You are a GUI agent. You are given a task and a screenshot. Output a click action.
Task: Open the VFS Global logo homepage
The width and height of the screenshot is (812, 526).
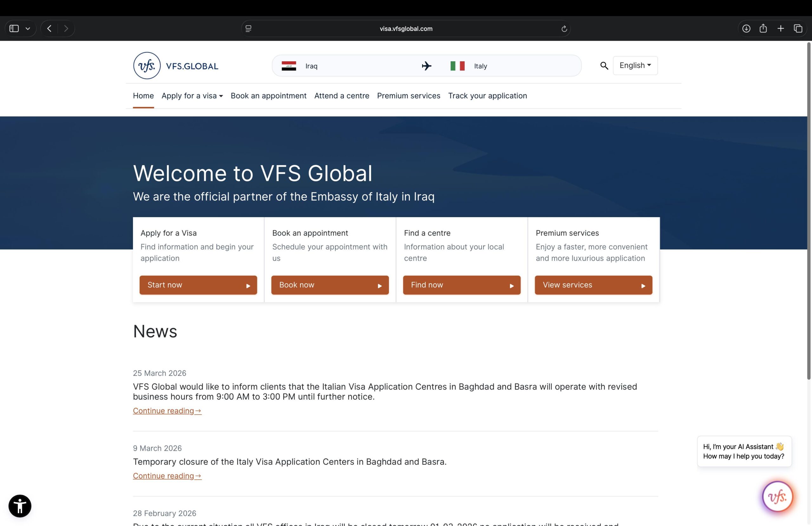pos(176,66)
